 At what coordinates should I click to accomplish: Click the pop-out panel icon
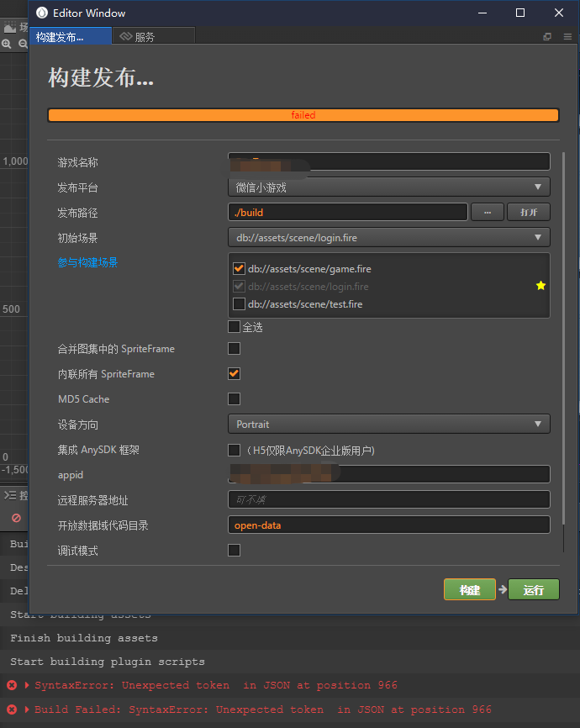[x=547, y=37]
